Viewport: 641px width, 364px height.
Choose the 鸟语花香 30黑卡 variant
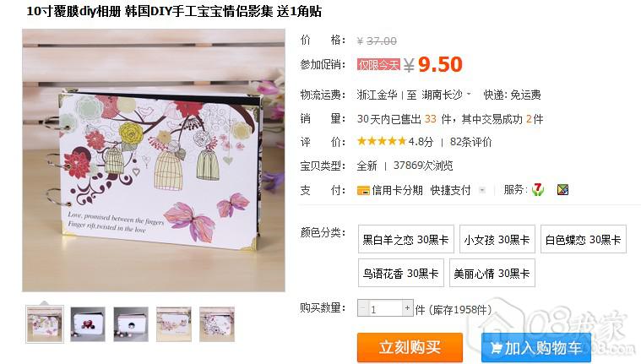(401, 273)
